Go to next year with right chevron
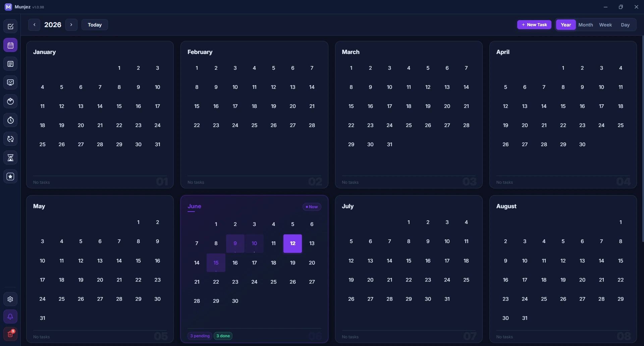 (x=71, y=25)
